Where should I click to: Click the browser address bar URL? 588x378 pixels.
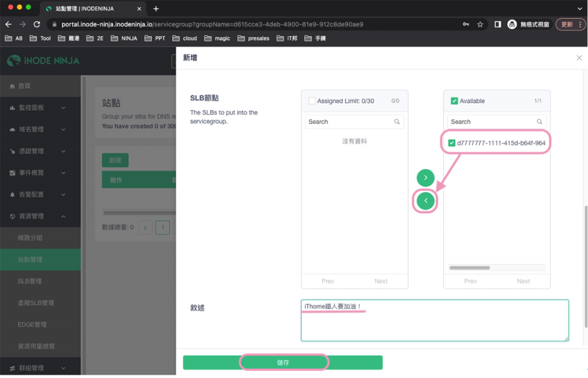(x=212, y=24)
